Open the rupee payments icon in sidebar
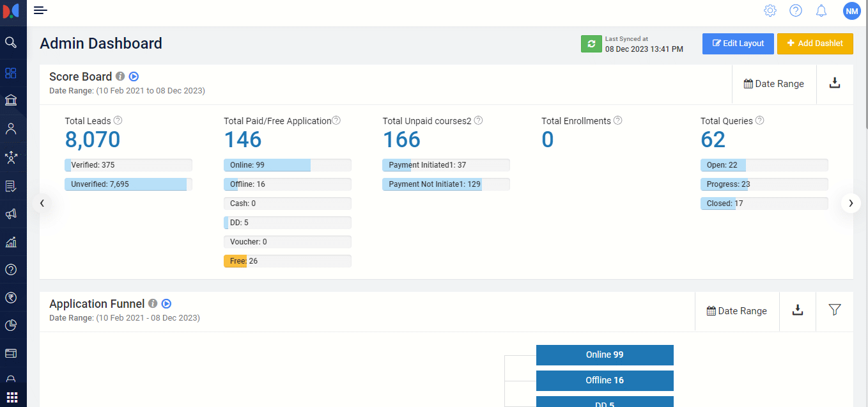868x407 pixels. click(11, 298)
